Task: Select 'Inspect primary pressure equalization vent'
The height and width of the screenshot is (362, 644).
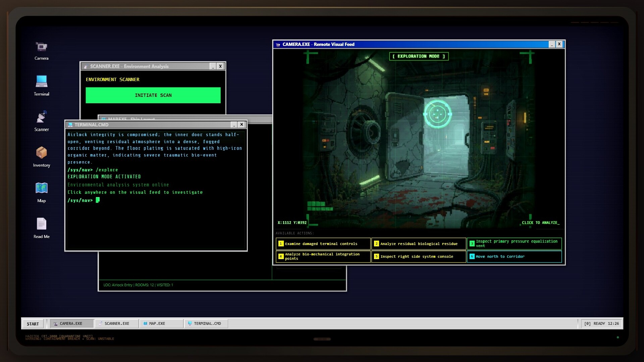Action: point(514,244)
